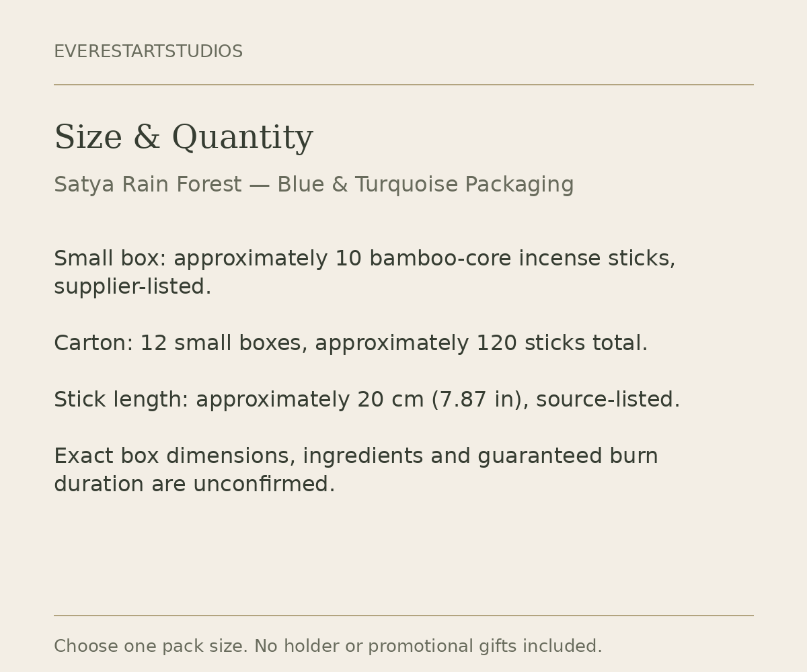The image size is (807, 672).
Task: Click the words guaranteed burn
Action: pos(568,456)
